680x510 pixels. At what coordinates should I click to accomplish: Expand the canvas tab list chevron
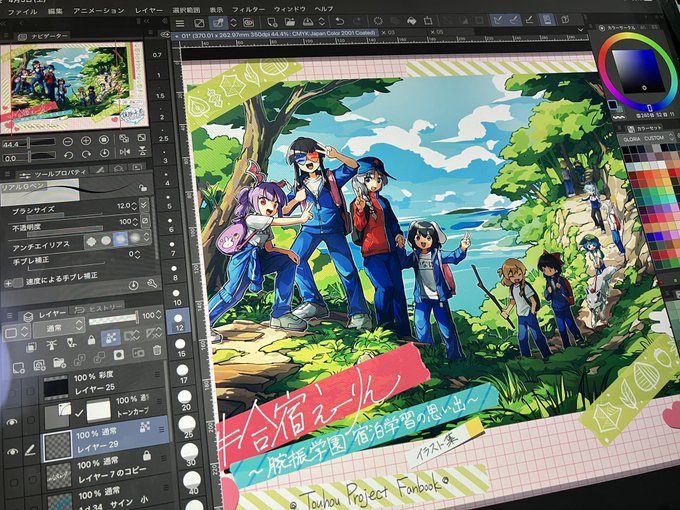pos(580,29)
